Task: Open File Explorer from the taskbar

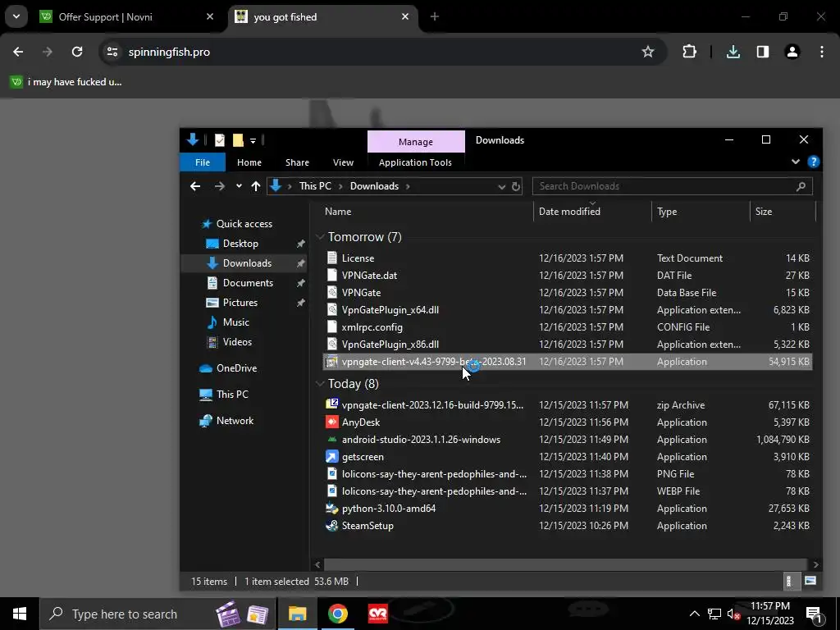Action: coord(297,614)
